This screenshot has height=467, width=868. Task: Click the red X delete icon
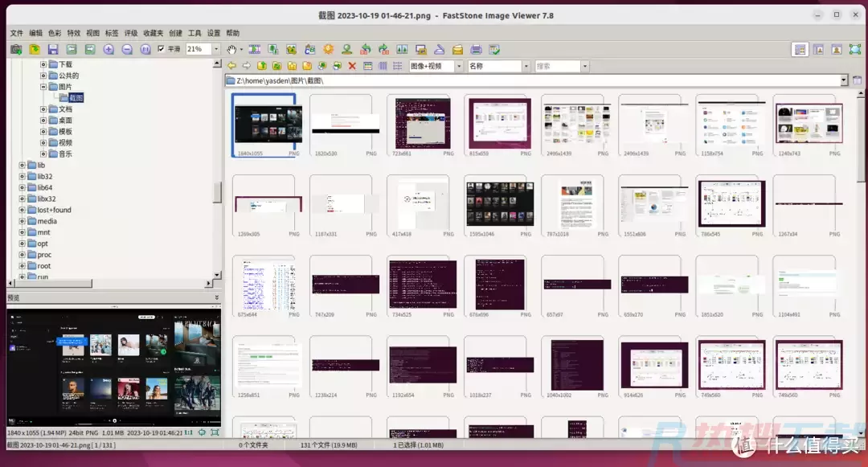pyautogui.click(x=352, y=66)
